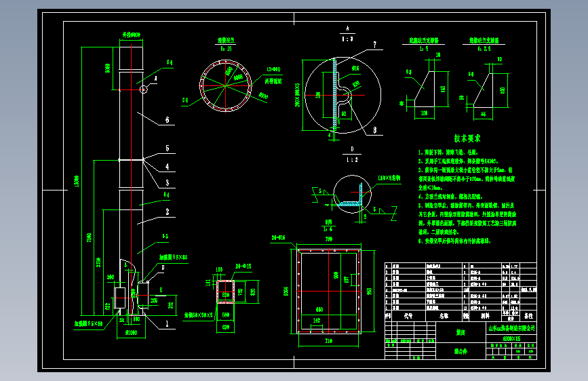
Task: Click the 55 dimension under right bracket
Action: [483, 114]
